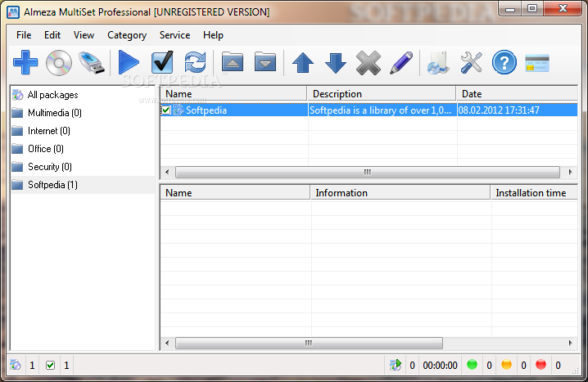The image size is (588, 382).
Task: Click the lower pane scroll left arrow
Action: tap(167, 343)
